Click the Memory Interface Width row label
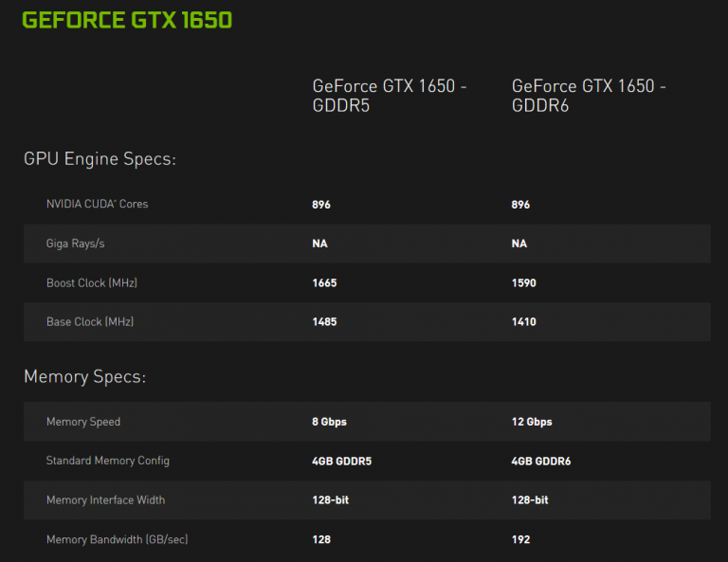 (x=105, y=499)
